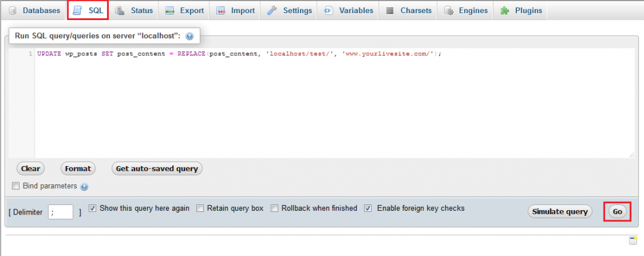Open the Databases tab
This screenshot has height=256, width=644.
(x=35, y=11)
